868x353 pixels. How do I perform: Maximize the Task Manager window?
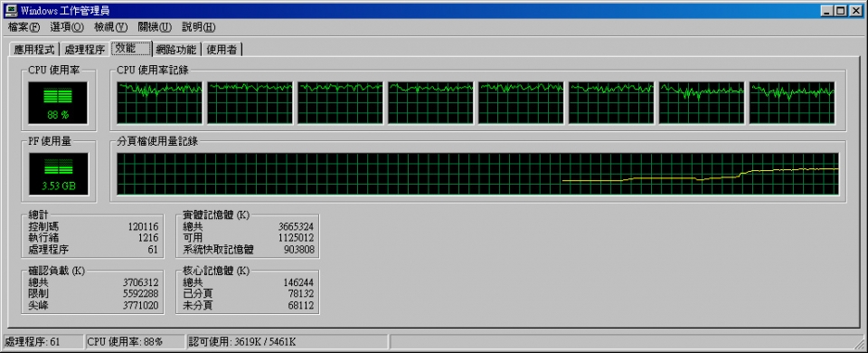(842, 10)
